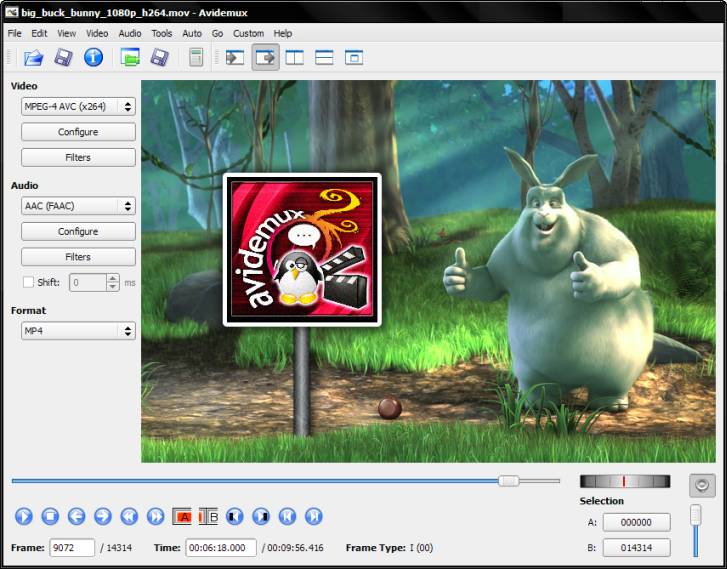Open the calculator tool icon
727x569 pixels.
coord(196,58)
